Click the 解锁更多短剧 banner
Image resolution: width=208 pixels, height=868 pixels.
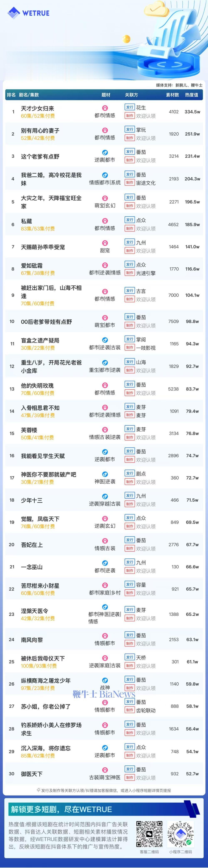(104, 809)
